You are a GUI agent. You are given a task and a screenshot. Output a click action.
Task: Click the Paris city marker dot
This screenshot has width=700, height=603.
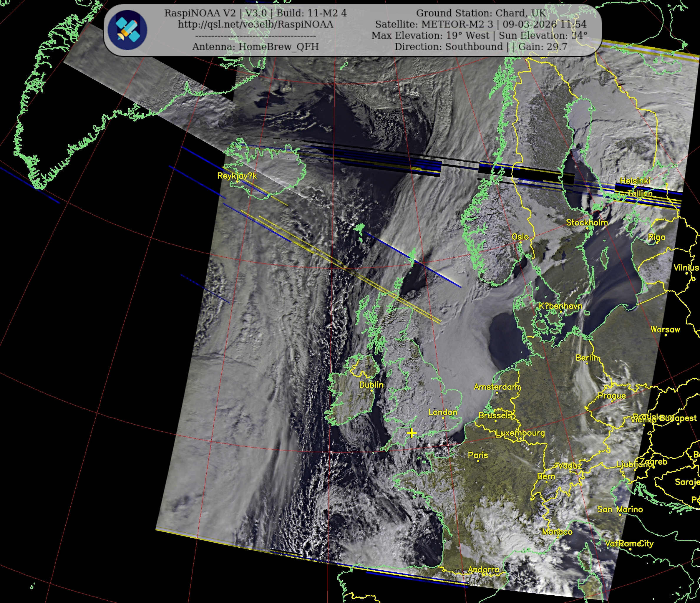point(478,461)
